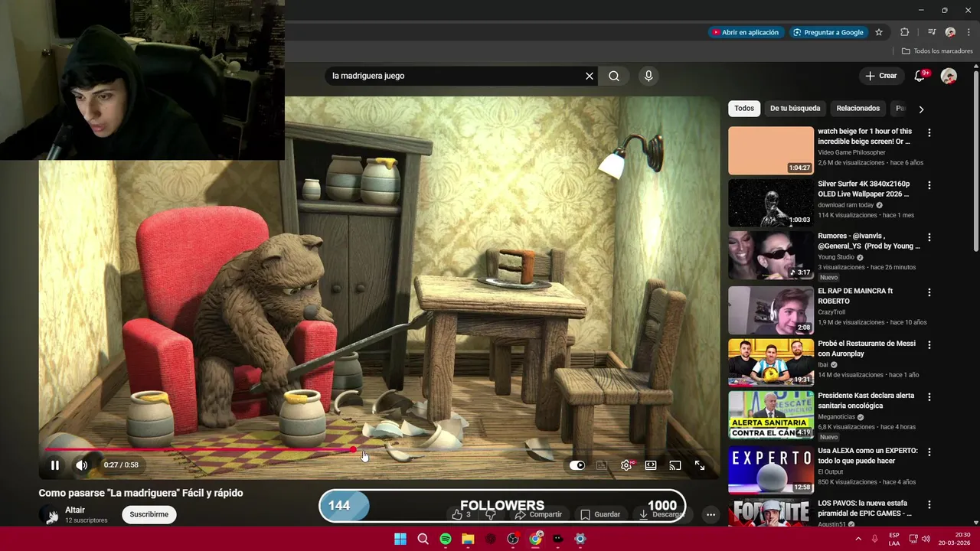Open the 'Todos los marcadores' folder
980x551 pixels.
pyautogui.click(x=937, y=51)
